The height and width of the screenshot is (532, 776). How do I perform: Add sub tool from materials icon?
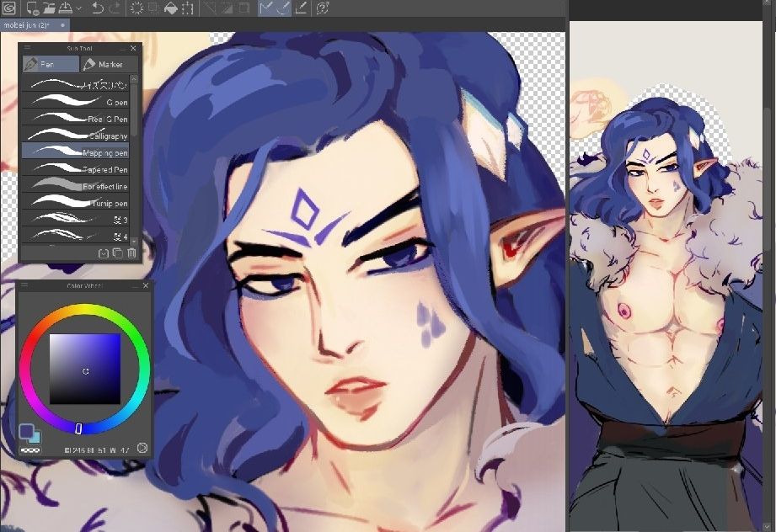pyautogui.click(x=103, y=253)
